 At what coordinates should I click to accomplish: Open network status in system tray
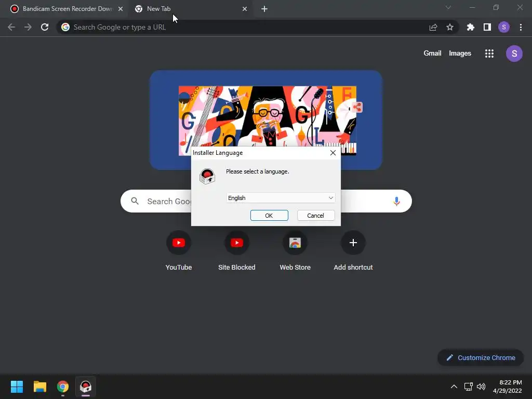(x=469, y=387)
